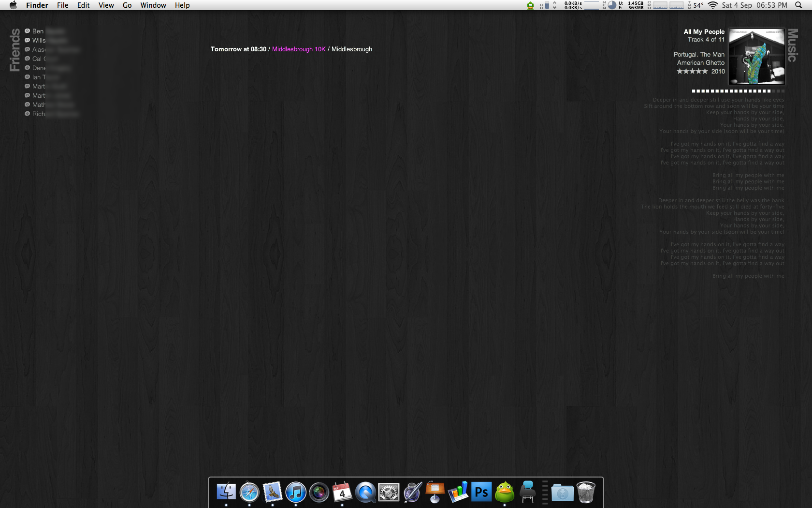Click lyric 'Deeper in and deeper still use your hands'
812x508 pixels.
[x=718, y=100]
